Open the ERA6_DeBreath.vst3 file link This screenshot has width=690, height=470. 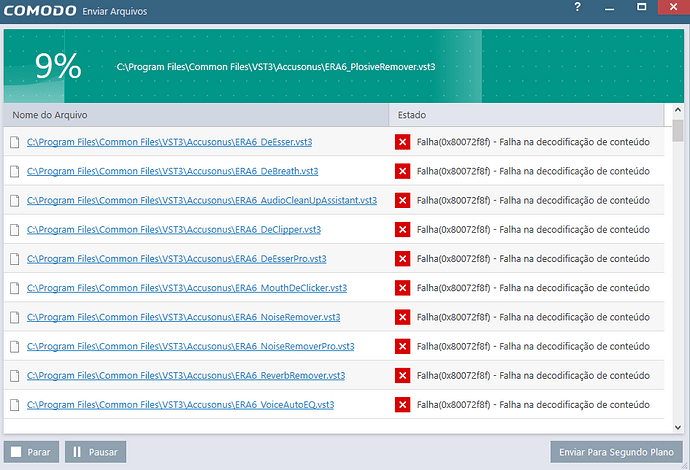pos(172,171)
